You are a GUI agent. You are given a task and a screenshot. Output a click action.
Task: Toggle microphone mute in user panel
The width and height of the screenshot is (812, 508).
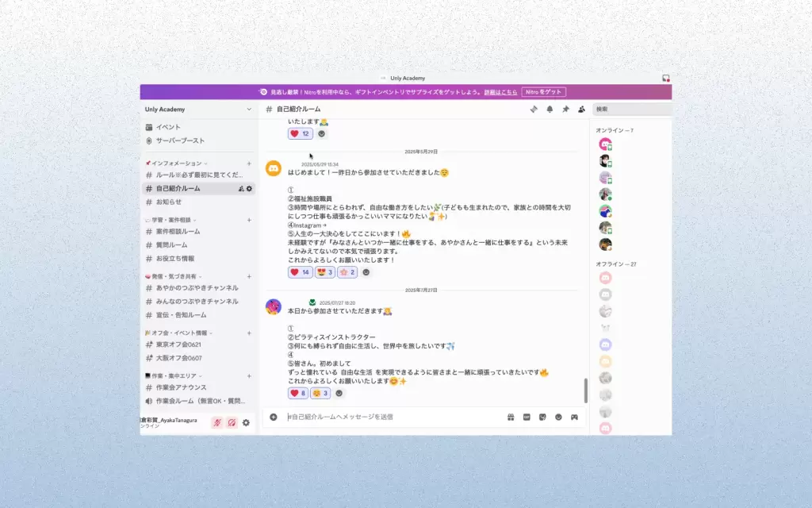[216, 422]
